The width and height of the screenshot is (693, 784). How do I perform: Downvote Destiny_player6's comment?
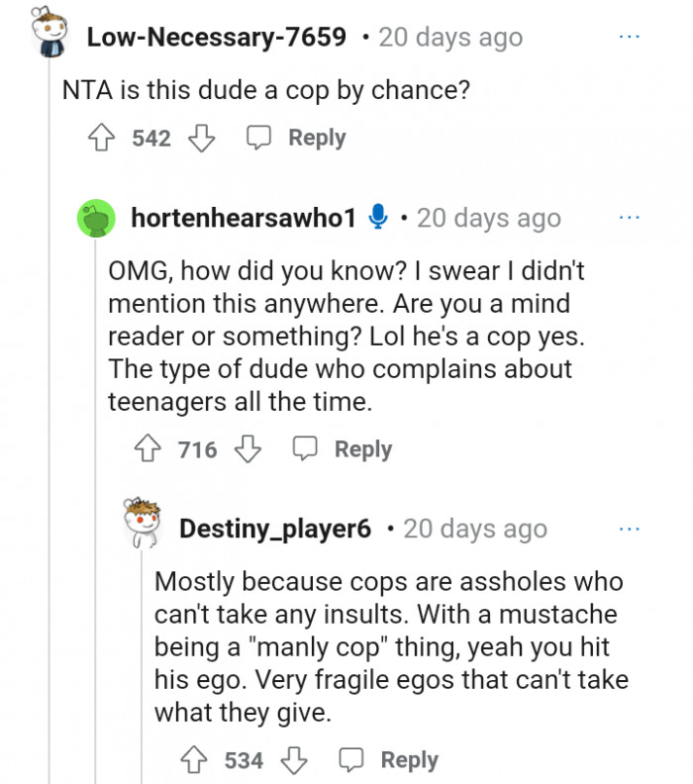pyautogui.click(x=293, y=760)
